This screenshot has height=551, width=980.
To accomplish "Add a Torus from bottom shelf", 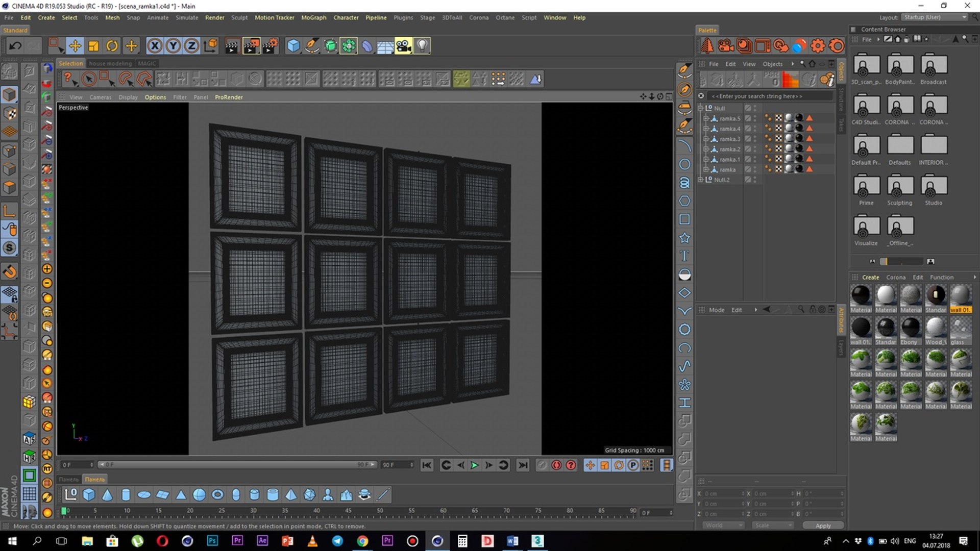I will (x=217, y=494).
